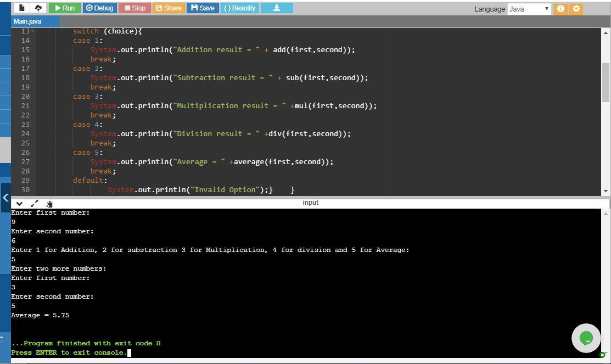Click the 'Invalid Option' println line
611x364 pixels.
(190, 190)
